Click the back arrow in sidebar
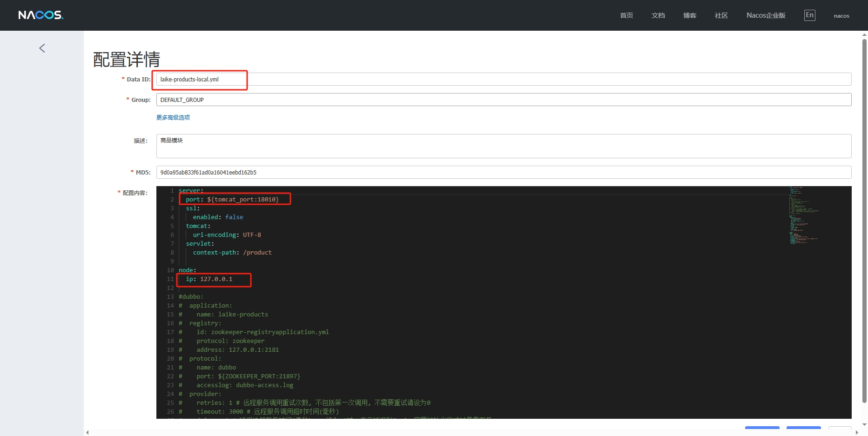Image resolution: width=868 pixels, height=436 pixels. pyautogui.click(x=42, y=48)
